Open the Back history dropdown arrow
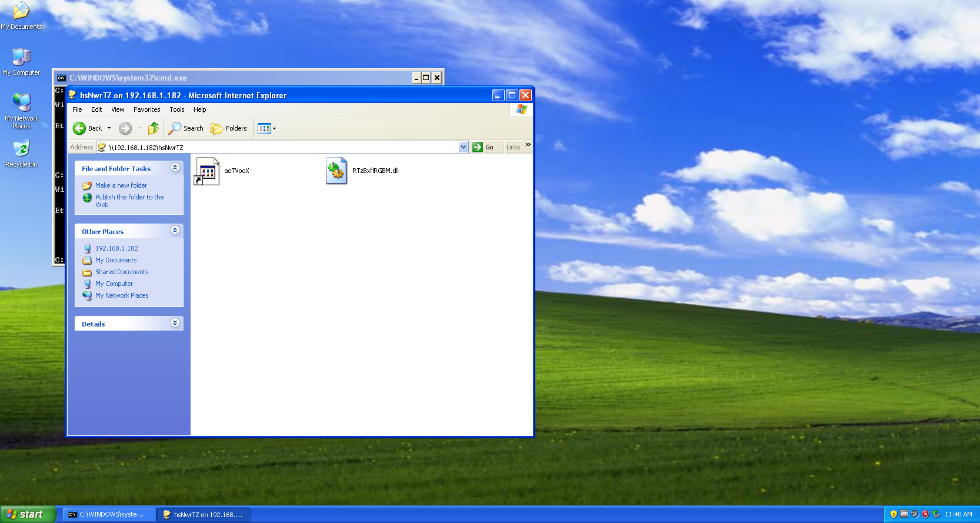Viewport: 980px width, 523px height. (109, 128)
